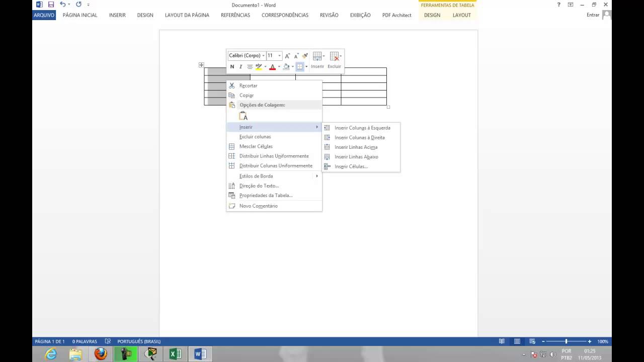Click Entrar to sign in
644x362 pixels.
click(593, 15)
